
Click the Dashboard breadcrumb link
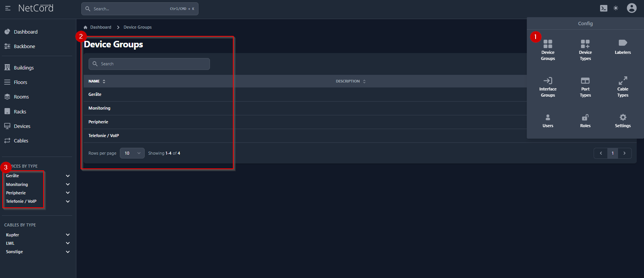click(100, 27)
